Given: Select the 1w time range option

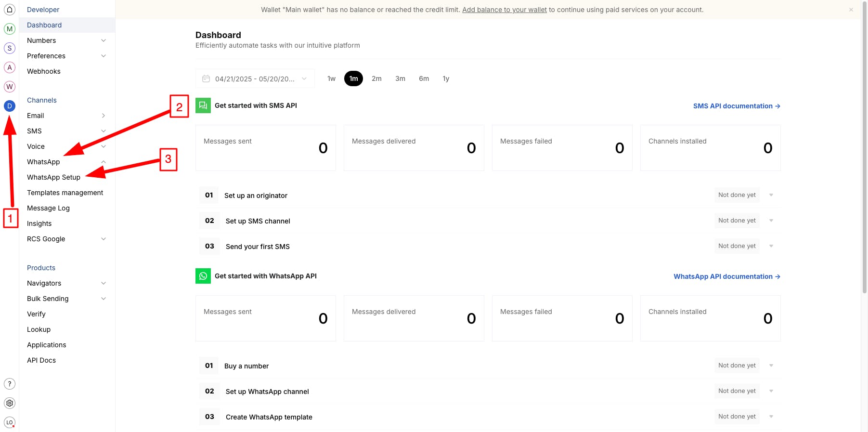Looking at the screenshot, I should 331,79.
